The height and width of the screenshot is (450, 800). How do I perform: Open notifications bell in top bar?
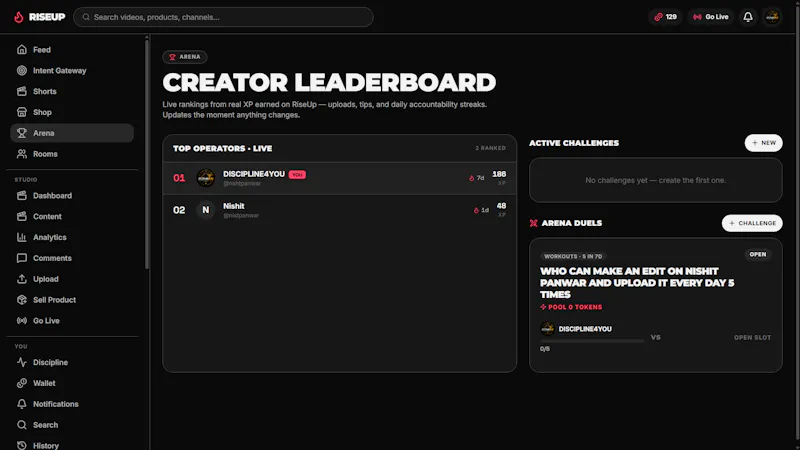(748, 17)
